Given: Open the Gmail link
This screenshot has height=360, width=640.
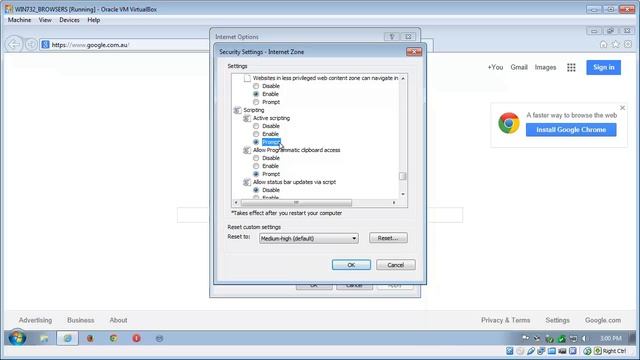Looking at the screenshot, I should (x=519, y=67).
